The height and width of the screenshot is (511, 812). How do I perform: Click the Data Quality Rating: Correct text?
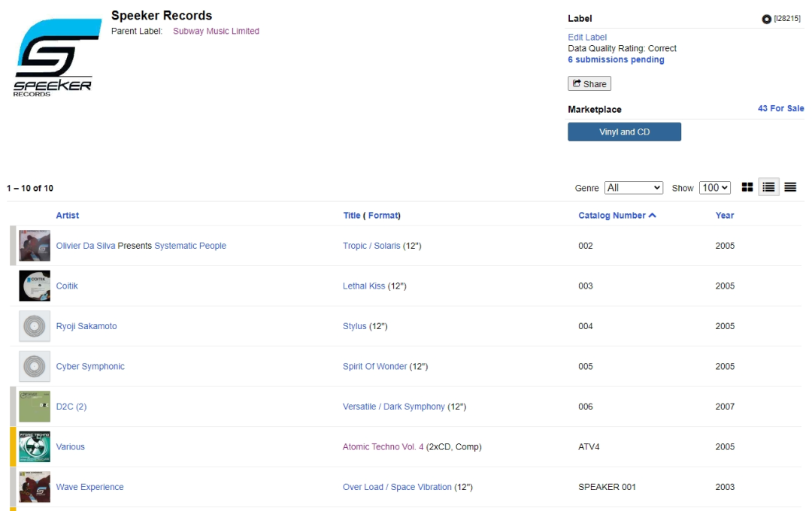point(622,48)
